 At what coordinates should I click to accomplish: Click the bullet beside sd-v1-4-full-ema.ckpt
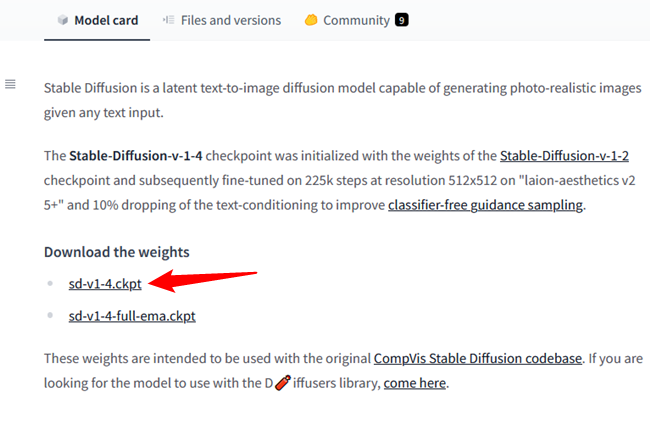pyautogui.click(x=51, y=316)
